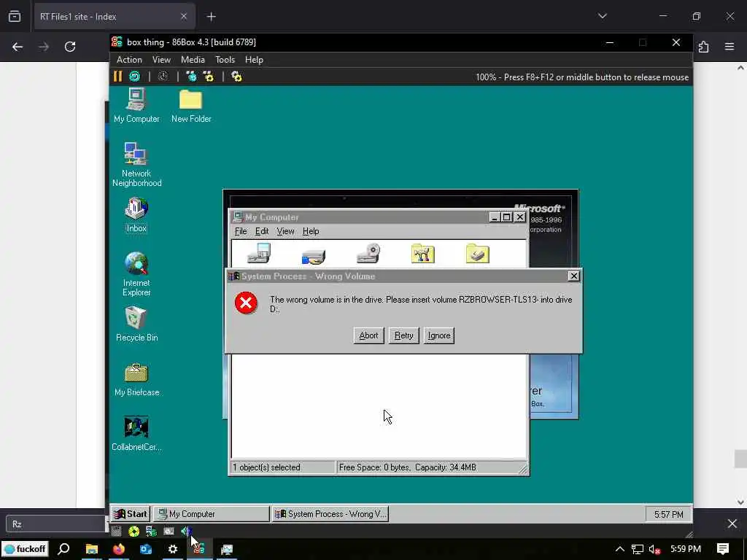Viewport: 747px width, 560px height.
Task: Select the Printers folder icon in My Computer
Action: coord(478,253)
